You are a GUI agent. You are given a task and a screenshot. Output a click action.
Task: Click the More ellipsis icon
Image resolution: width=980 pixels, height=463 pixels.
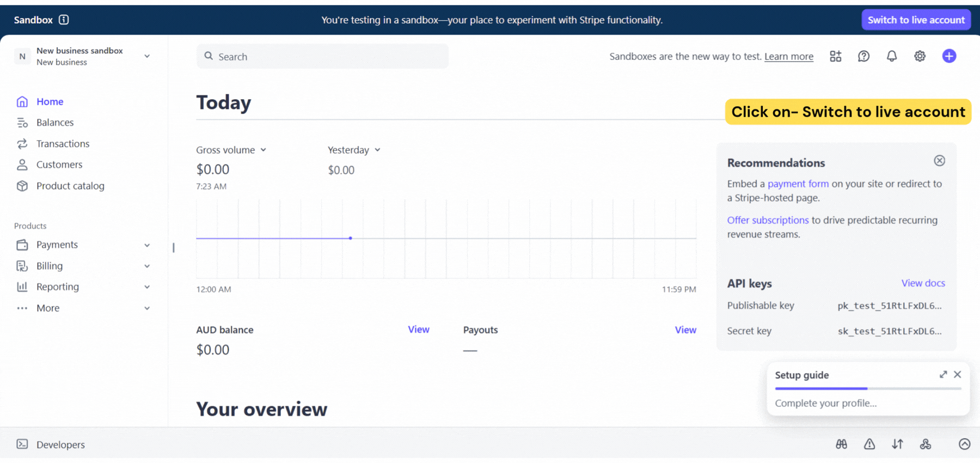(x=22, y=308)
